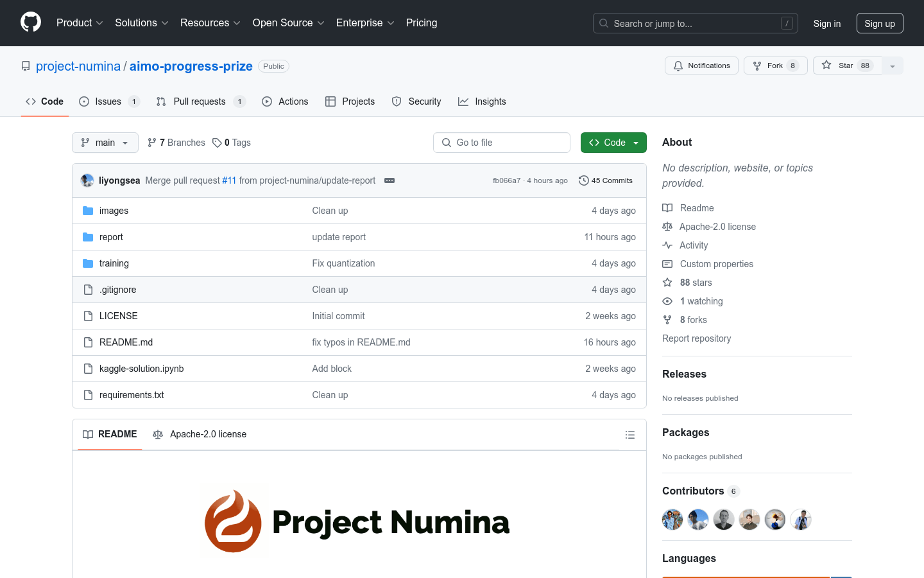Viewport: 924px width, 578px height.
Task: Switch to the Projects tab
Action: tap(350, 101)
